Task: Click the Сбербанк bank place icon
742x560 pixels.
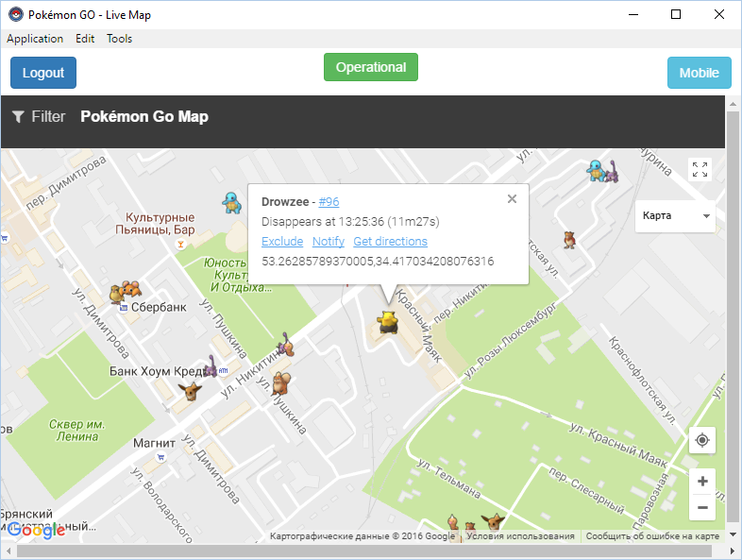Action: (x=124, y=308)
